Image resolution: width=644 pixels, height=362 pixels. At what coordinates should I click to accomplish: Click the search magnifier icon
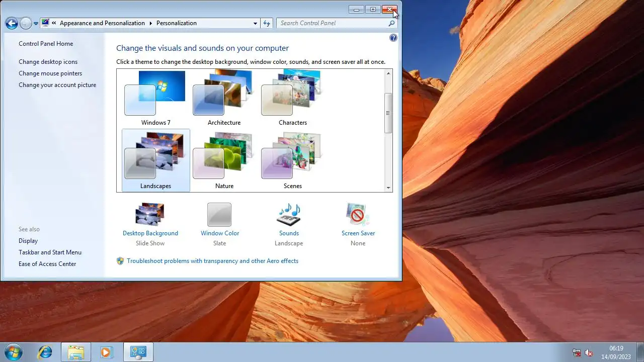[x=391, y=23]
